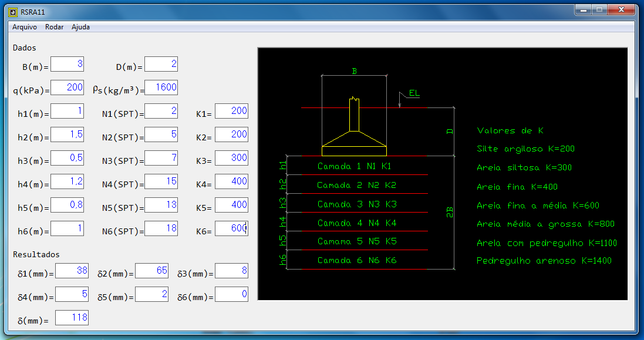This screenshot has height=340, width=644.
Task: Click the 'Areia siltosa K=300' text
Action: pos(524,167)
